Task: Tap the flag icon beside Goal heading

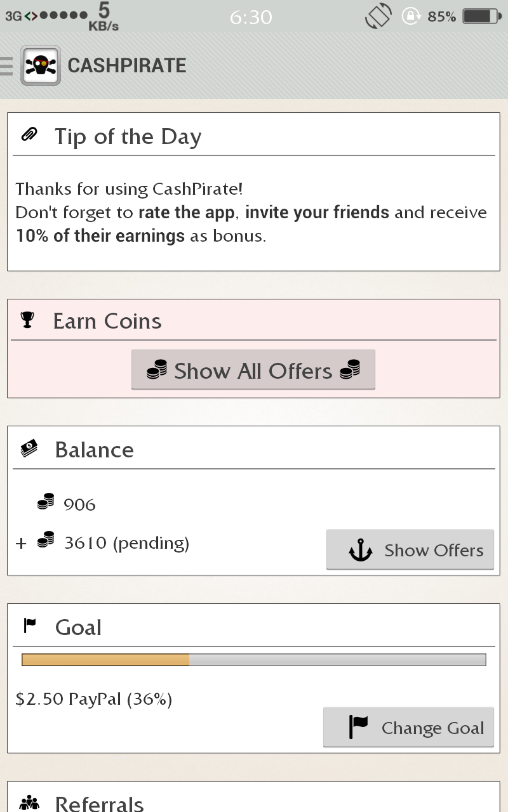Action: click(30, 626)
